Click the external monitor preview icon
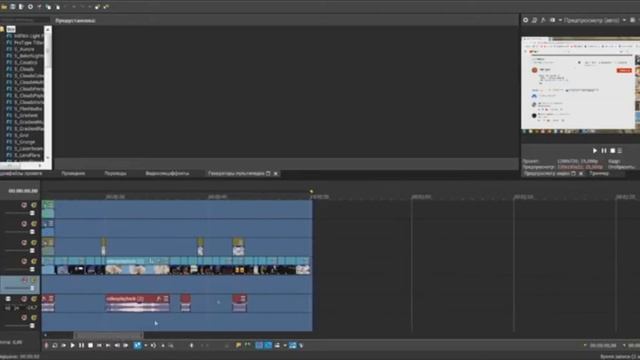 534,20
